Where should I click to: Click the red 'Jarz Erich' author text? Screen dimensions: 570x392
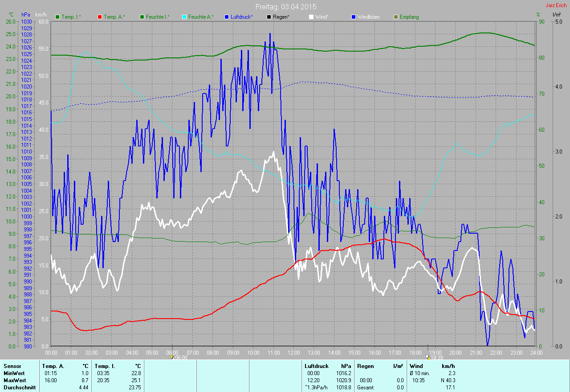point(556,5)
